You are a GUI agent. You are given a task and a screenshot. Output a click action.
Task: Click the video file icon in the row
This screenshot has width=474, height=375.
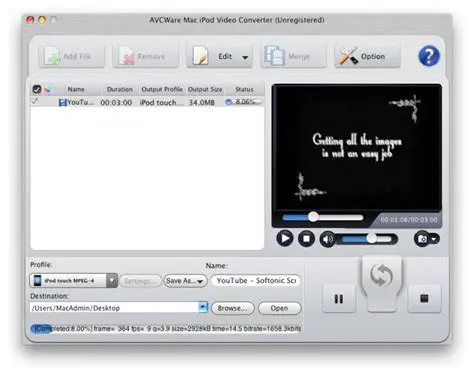click(63, 103)
